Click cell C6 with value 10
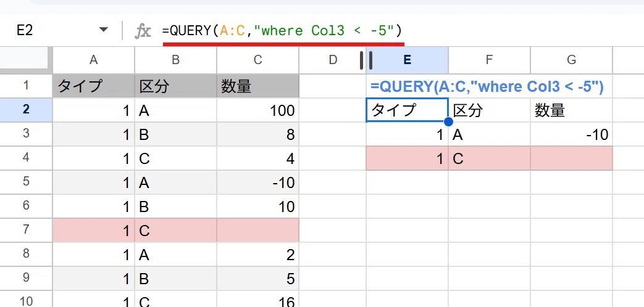The image size is (644, 307). click(x=258, y=206)
